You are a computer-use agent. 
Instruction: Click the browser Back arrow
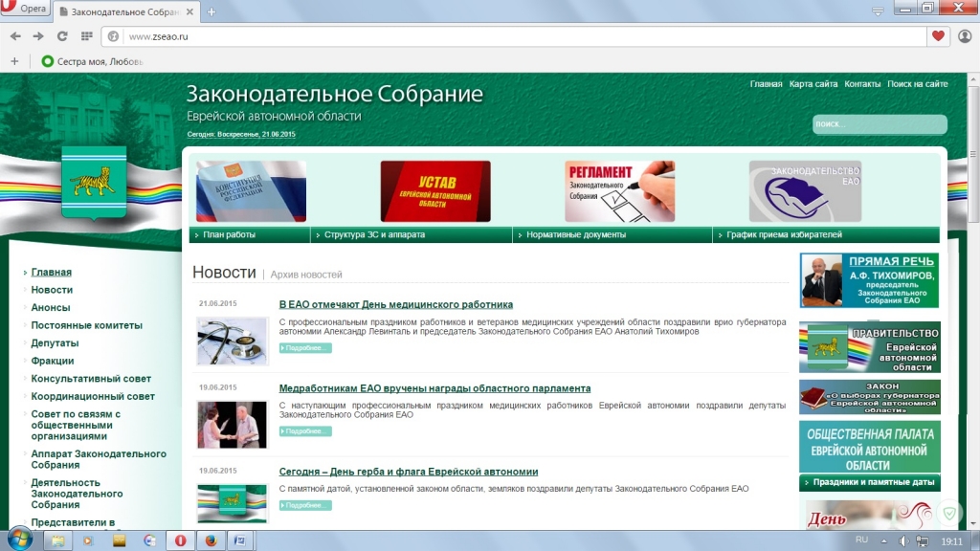tap(15, 36)
